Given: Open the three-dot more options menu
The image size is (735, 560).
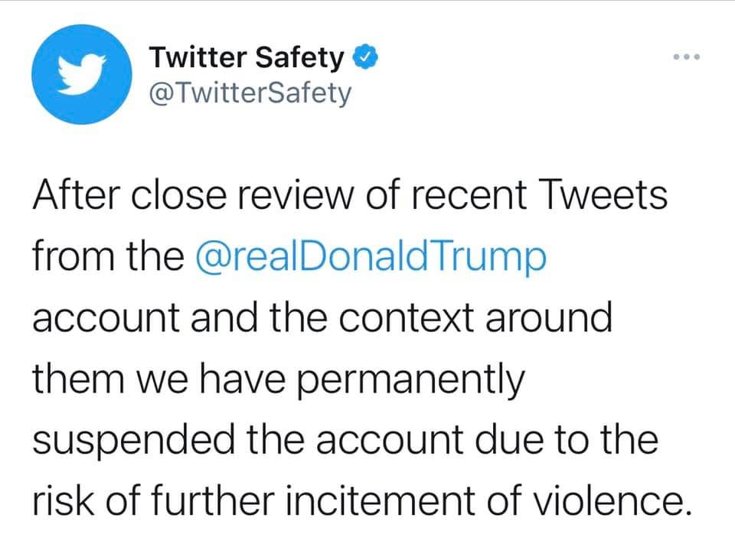Looking at the screenshot, I should click(x=686, y=57).
